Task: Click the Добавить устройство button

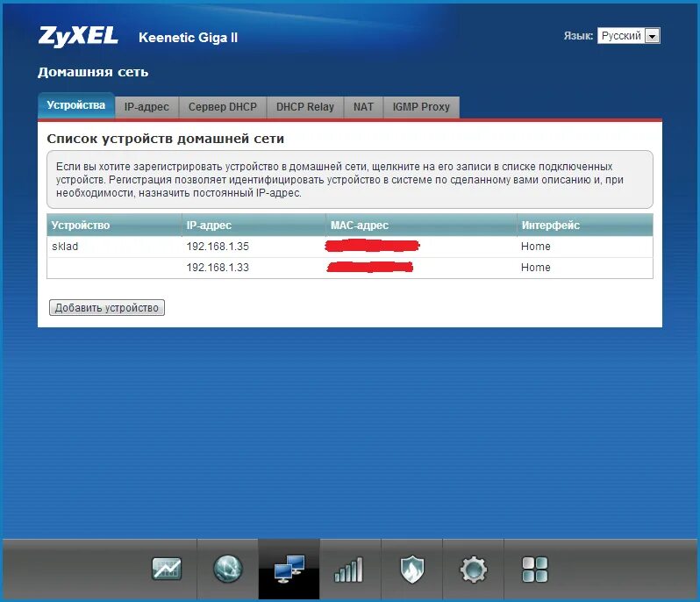Action: coord(107,308)
